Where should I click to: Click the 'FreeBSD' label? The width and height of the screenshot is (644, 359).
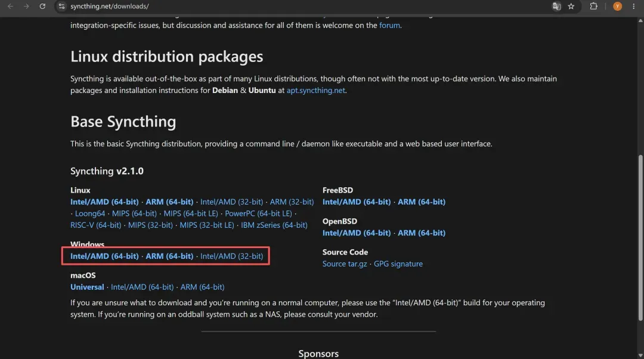338,190
